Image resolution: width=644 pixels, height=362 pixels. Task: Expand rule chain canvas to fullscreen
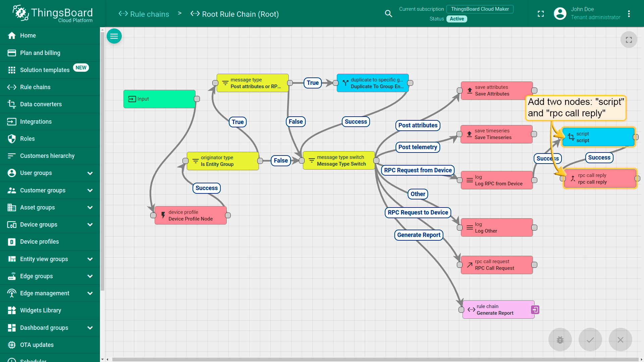click(629, 40)
